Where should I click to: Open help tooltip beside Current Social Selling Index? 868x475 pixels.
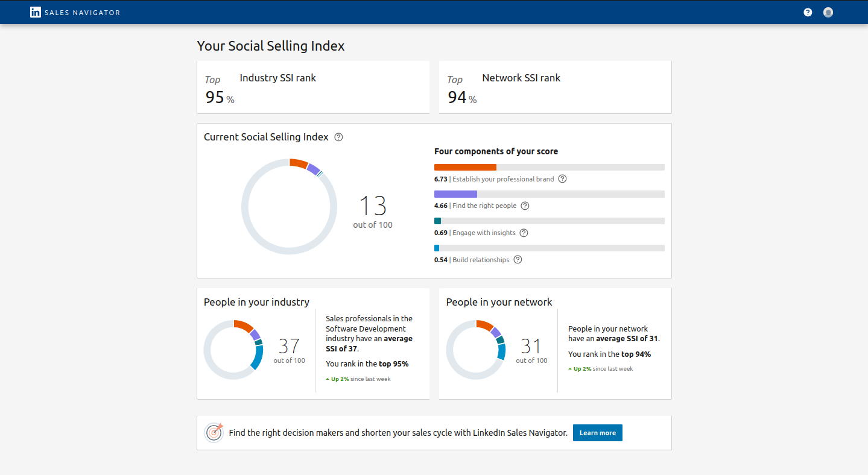tap(338, 137)
